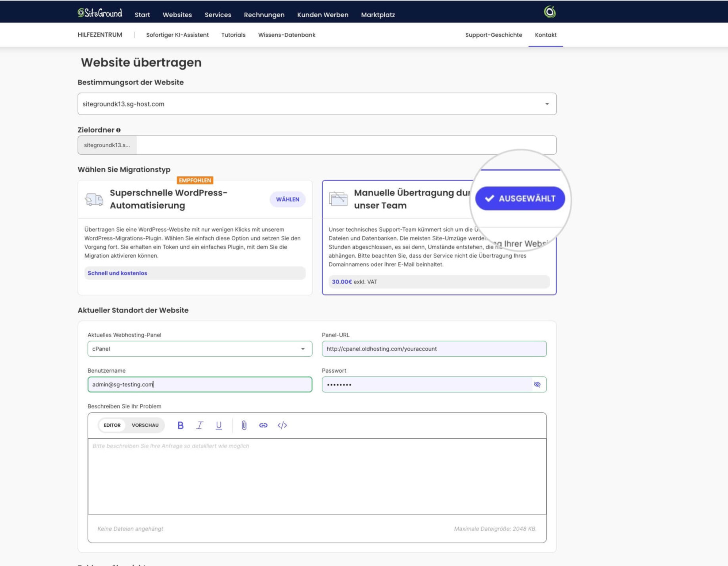Image resolution: width=728 pixels, height=566 pixels.
Task: Click the 'Maximale Dateigröße: 2048 KB.' text
Action: coord(495,529)
